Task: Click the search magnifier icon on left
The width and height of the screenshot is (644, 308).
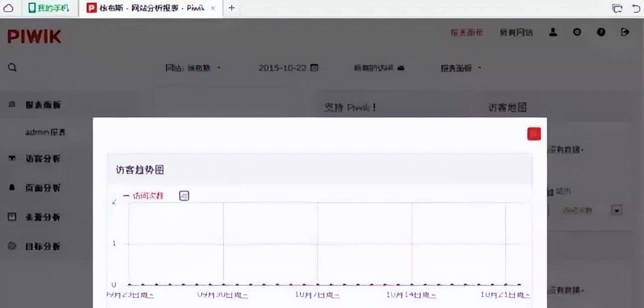Action: coord(12,67)
